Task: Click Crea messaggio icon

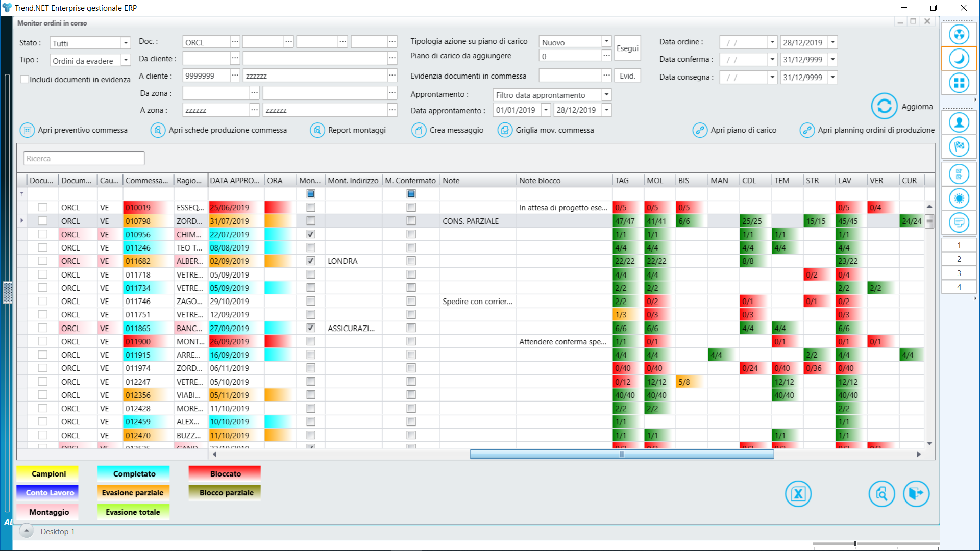Action: point(419,130)
